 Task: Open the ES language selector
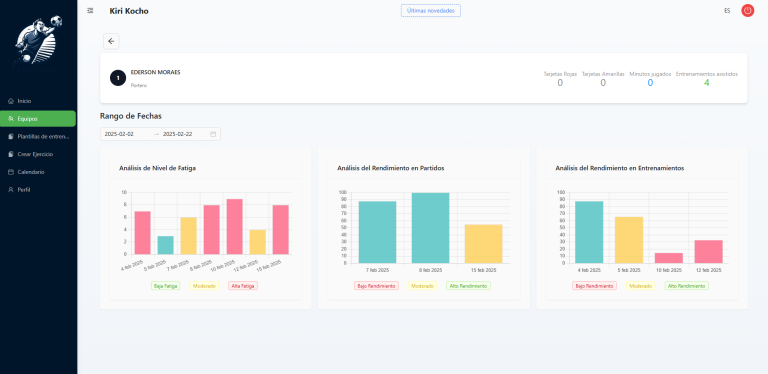(x=727, y=11)
